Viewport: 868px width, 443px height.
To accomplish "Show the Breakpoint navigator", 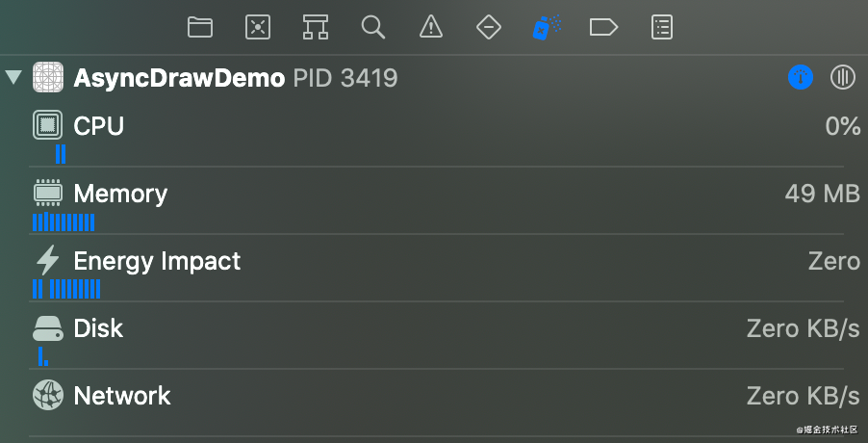I will click(603, 27).
